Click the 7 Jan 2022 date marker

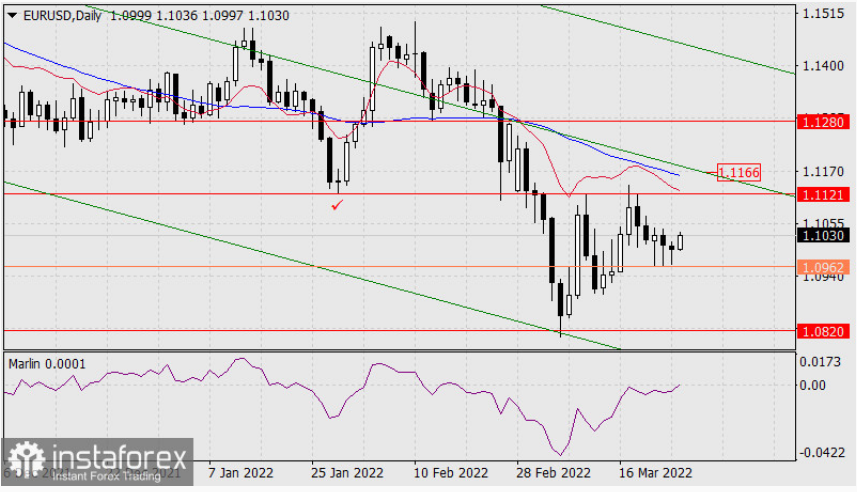[x=240, y=473]
